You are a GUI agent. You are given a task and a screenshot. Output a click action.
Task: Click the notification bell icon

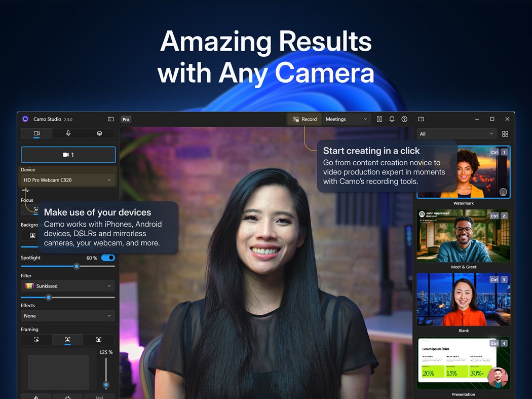[x=392, y=119]
